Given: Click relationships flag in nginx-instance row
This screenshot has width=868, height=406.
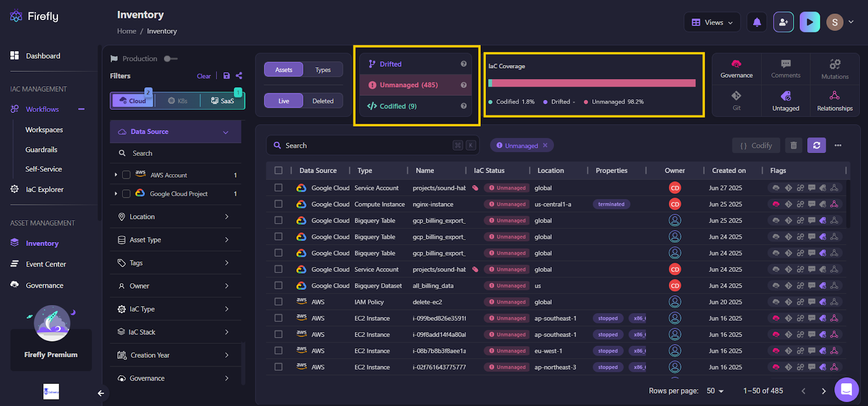Looking at the screenshot, I should pyautogui.click(x=834, y=204).
